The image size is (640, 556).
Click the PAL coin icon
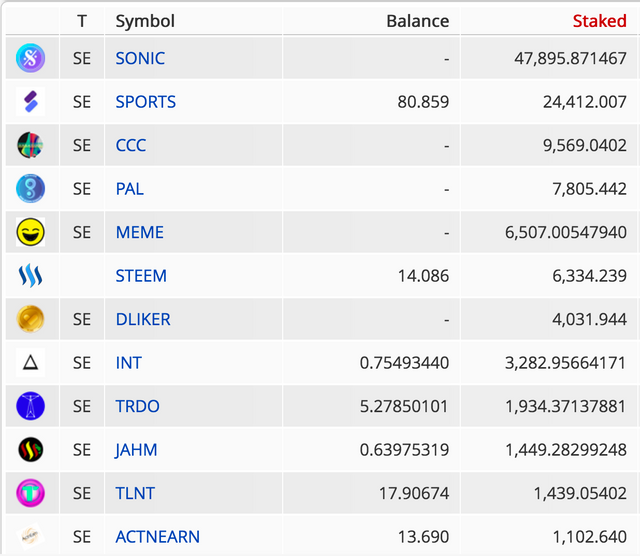click(x=30, y=189)
